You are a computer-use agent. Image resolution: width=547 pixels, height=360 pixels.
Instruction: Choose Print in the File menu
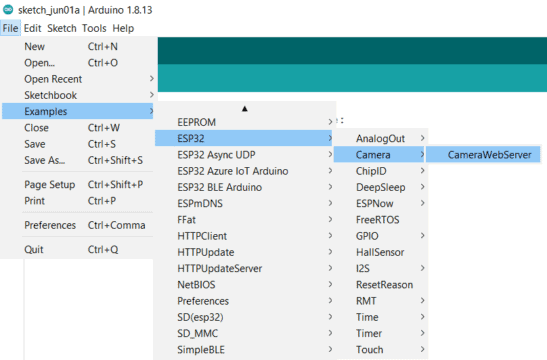[77, 201]
